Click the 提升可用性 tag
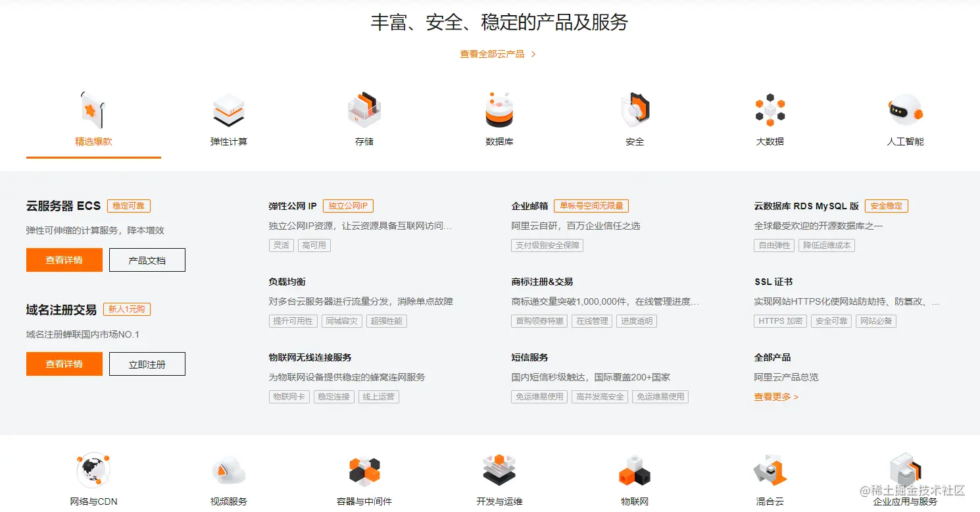 pyautogui.click(x=293, y=321)
